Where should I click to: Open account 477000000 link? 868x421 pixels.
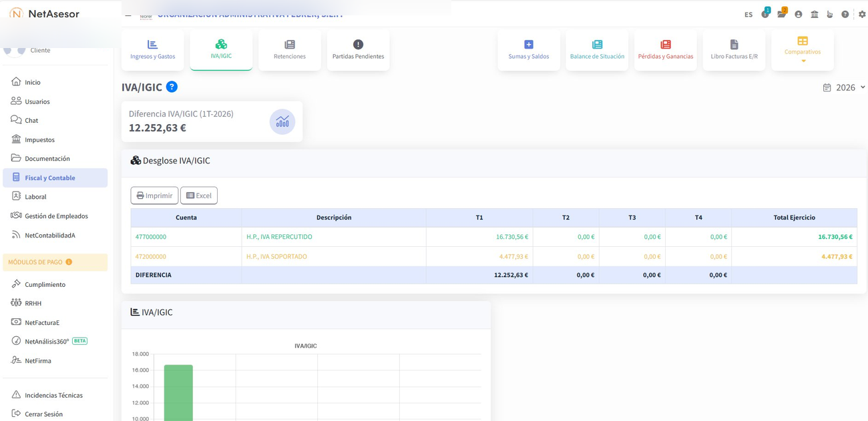click(151, 237)
